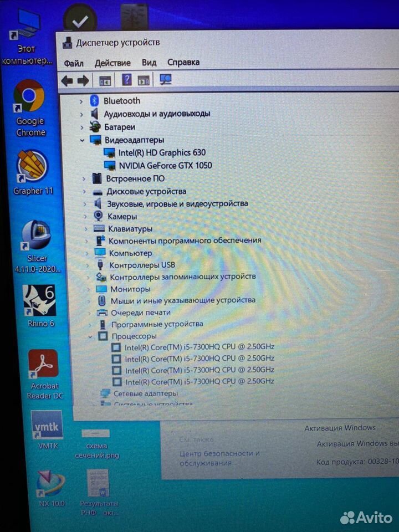Select the Видеоадаптеры display icon

(x=96, y=140)
